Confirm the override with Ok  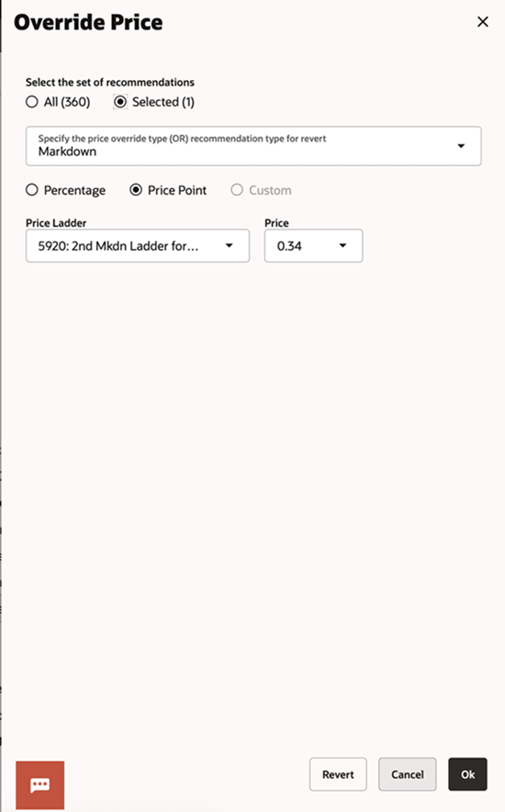click(x=467, y=774)
